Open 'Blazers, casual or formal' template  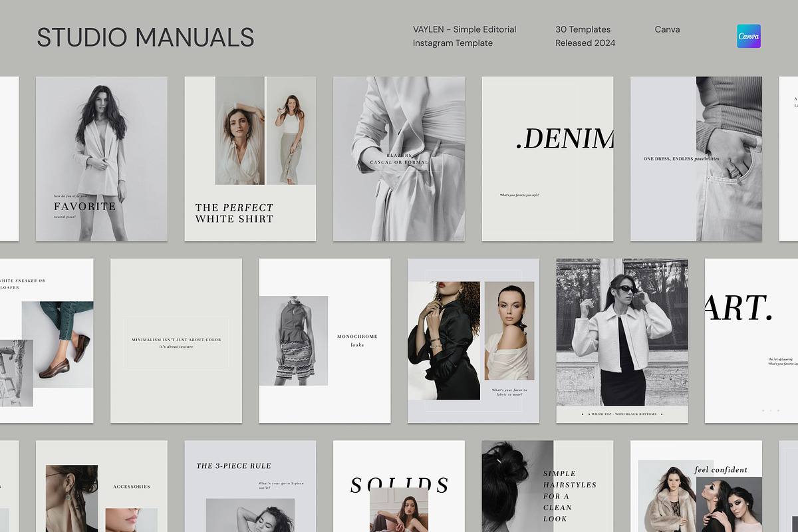coord(399,159)
